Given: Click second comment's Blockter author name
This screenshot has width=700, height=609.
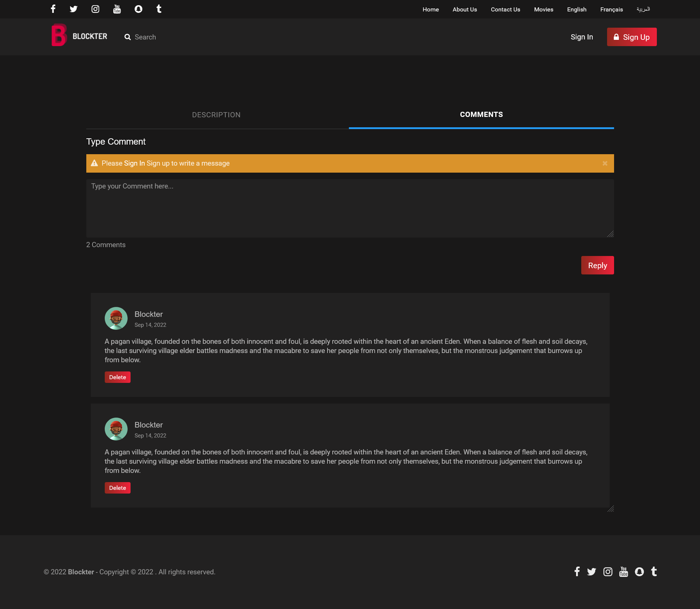Looking at the screenshot, I should (149, 425).
